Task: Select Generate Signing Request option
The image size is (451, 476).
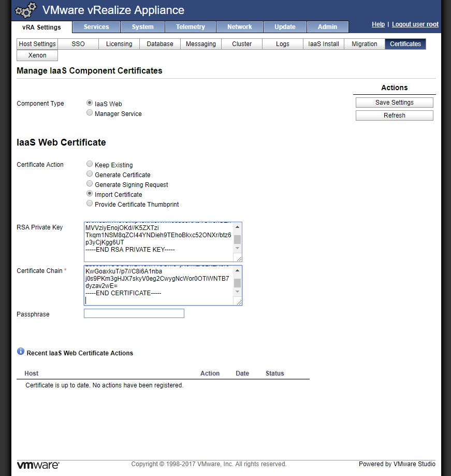Action: pos(90,184)
